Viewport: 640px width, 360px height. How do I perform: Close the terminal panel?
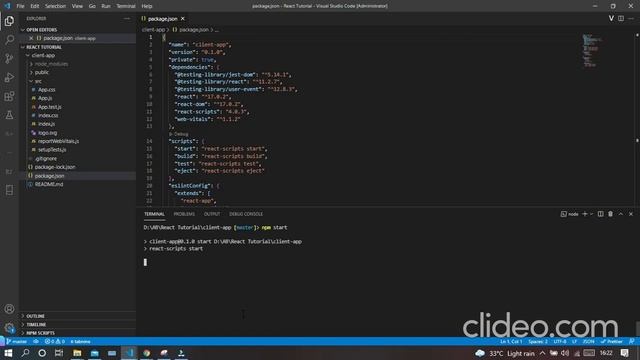[x=631, y=214]
